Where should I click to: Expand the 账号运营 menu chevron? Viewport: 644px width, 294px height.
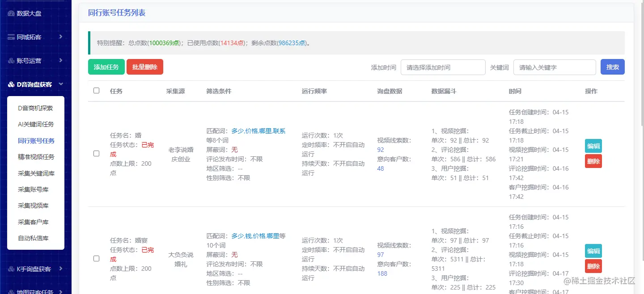pos(60,60)
